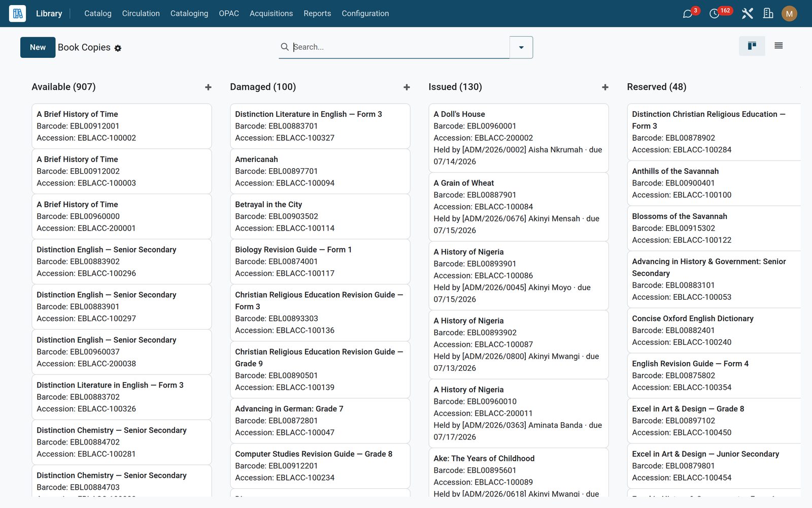Open the activities clock icon
The height and width of the screenshot is (508, 812).
click(x=714, y=14)
